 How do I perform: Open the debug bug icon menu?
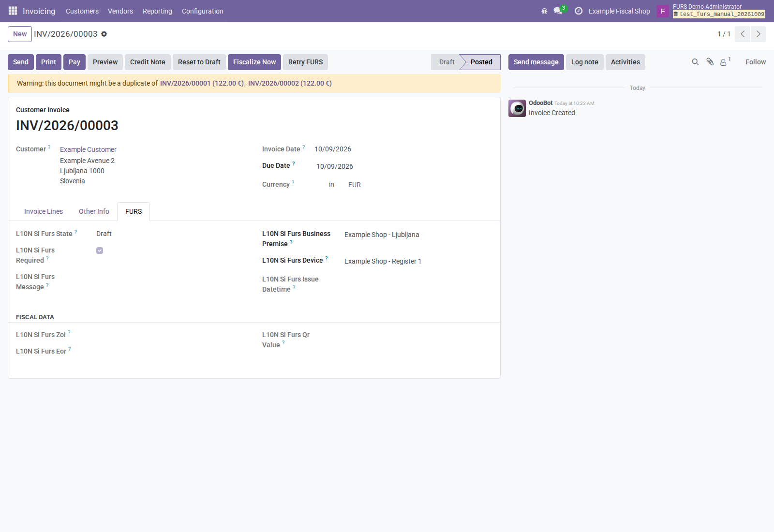(544, 11)
